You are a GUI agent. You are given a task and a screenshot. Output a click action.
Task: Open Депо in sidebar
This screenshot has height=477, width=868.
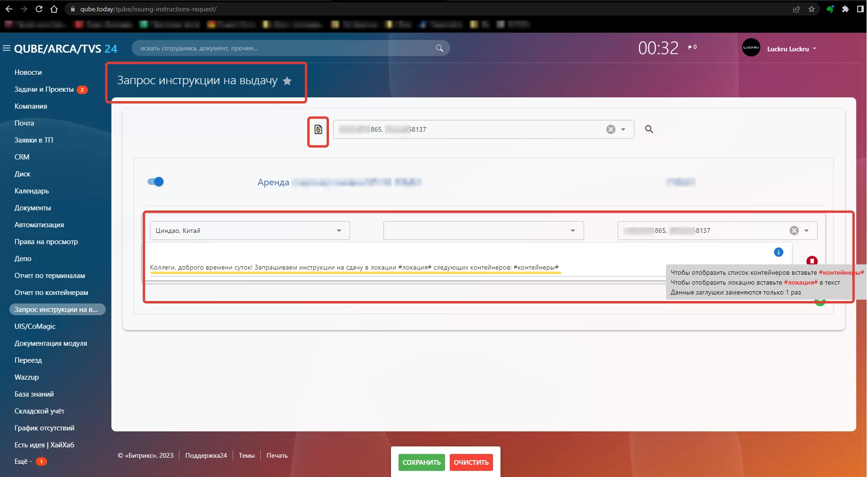tap(23, 259)
